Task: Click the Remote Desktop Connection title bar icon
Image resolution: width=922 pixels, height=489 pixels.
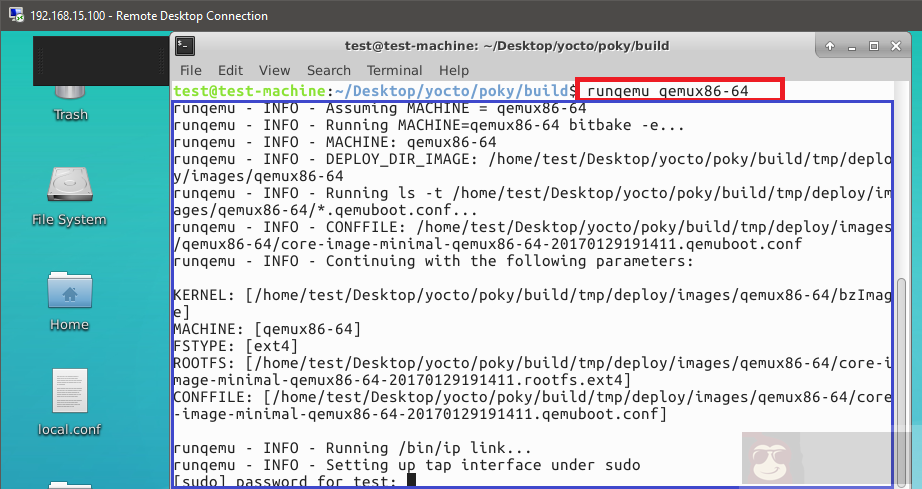Action: coord(13,16)
